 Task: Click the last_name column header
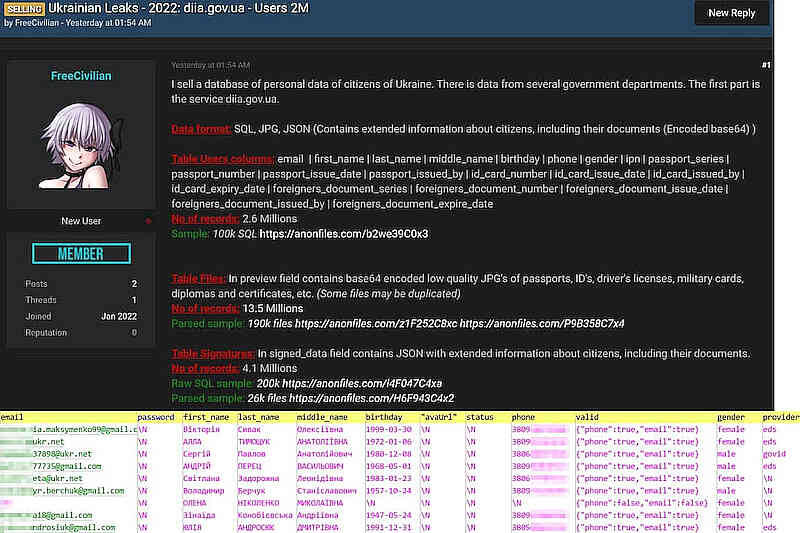click(x=259, y=417)
